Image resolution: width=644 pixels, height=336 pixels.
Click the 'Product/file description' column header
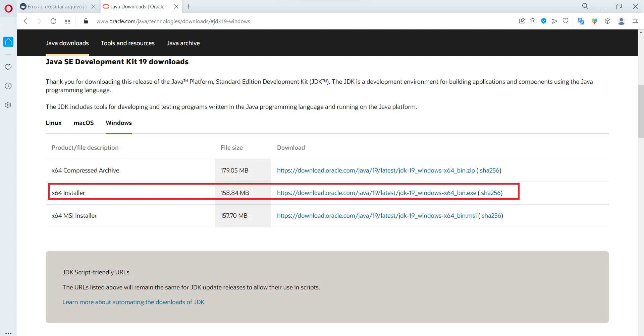[x=85, y=148]
